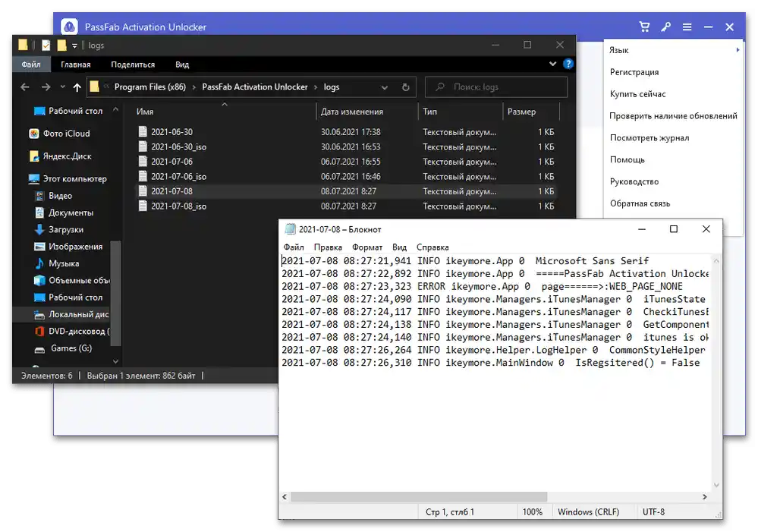The image size is (758, 532).
Task: Open the Музыка folder in sidebar
Action: 57,263
